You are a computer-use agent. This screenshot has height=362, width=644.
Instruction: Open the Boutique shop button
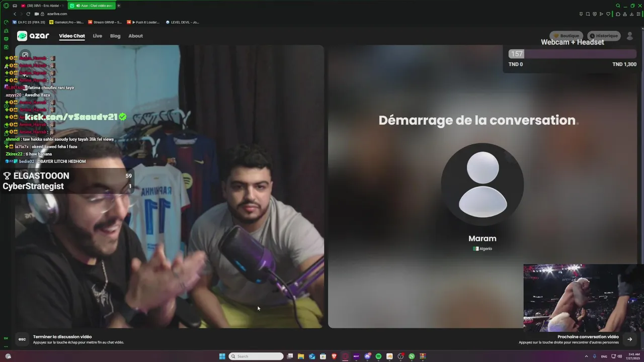click(x=567, y=36)
